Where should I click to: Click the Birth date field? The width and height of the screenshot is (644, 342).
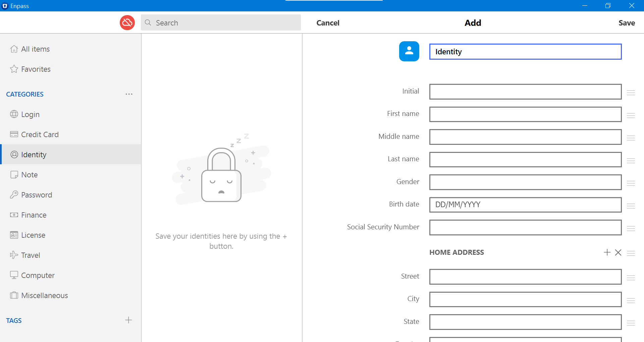pyautogui.click(x=525, y=205)
